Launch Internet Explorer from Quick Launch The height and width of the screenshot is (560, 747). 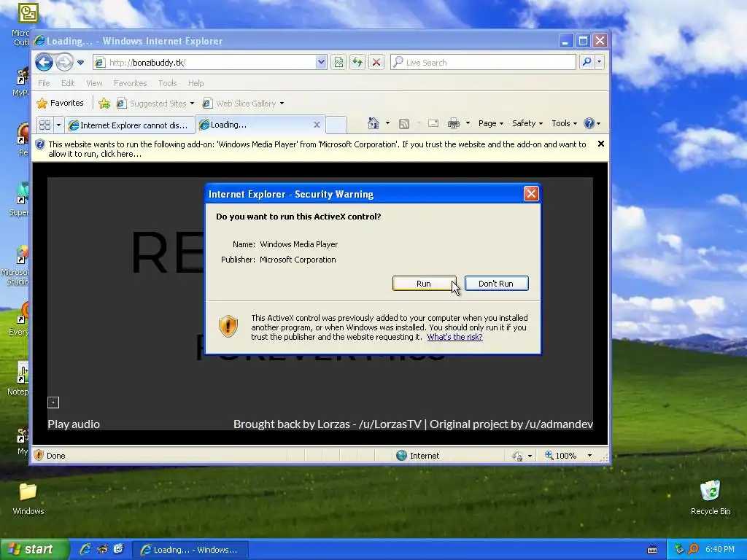86,549
